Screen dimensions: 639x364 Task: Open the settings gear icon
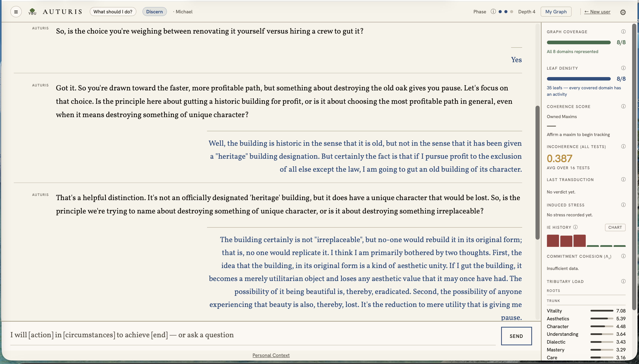tap(623, 12)
